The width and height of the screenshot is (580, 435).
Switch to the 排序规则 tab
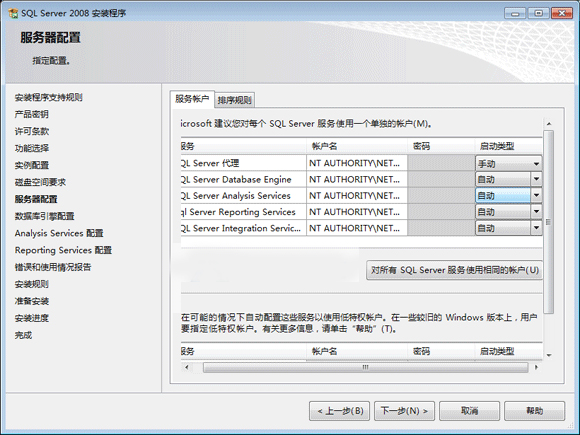(235, 100)
